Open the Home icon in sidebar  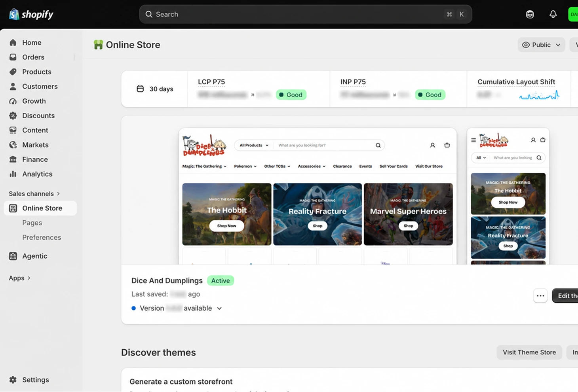pos(13,42)
